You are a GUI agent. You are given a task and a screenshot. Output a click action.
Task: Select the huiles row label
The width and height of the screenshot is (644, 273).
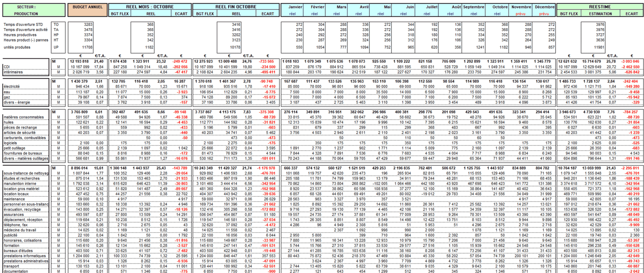[x=9, y=122]
